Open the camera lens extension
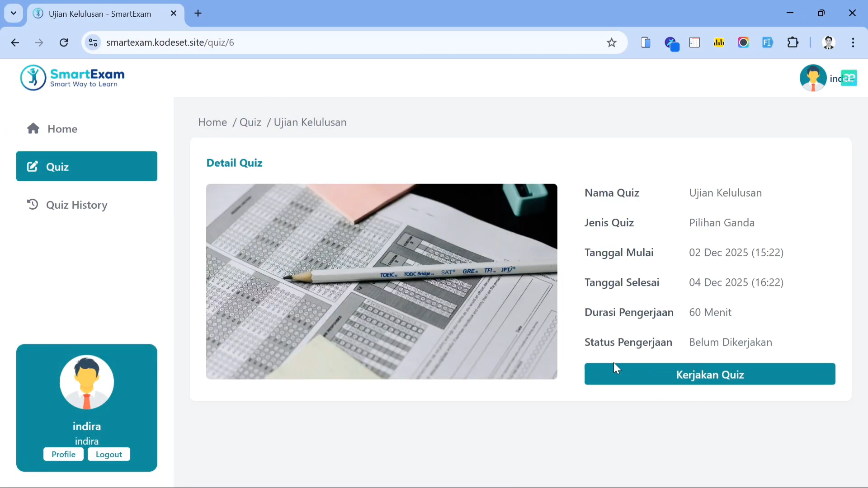 [x=744, y=42]
